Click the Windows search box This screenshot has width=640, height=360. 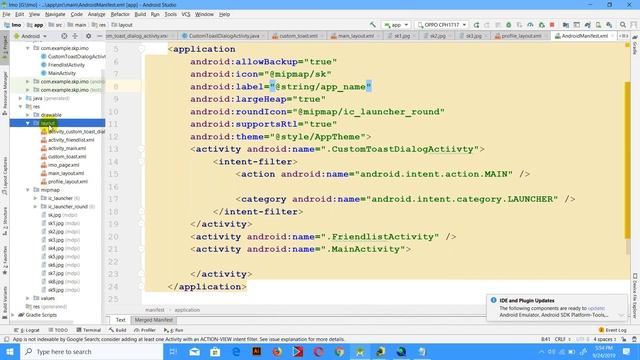coord(92,351)
